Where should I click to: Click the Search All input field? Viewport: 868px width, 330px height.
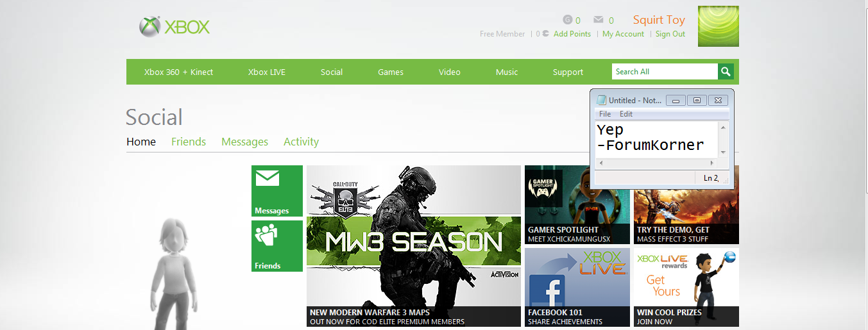[665, 72]
